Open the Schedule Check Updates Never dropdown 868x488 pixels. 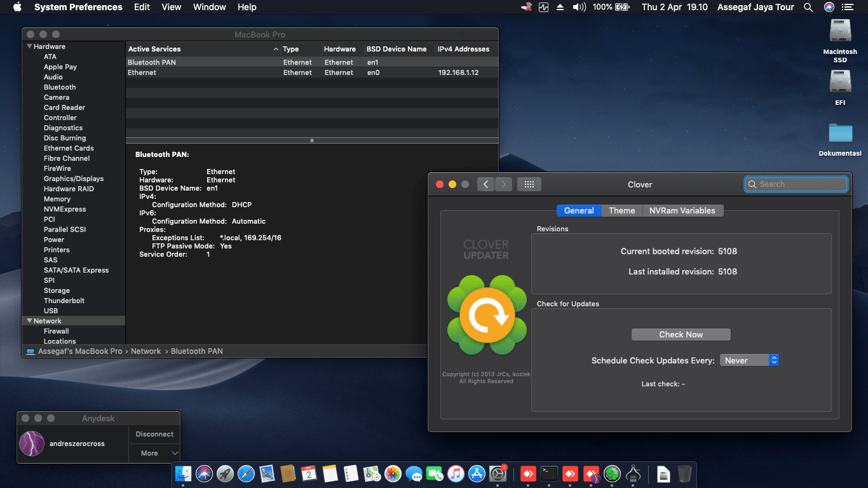coord(749,360)
